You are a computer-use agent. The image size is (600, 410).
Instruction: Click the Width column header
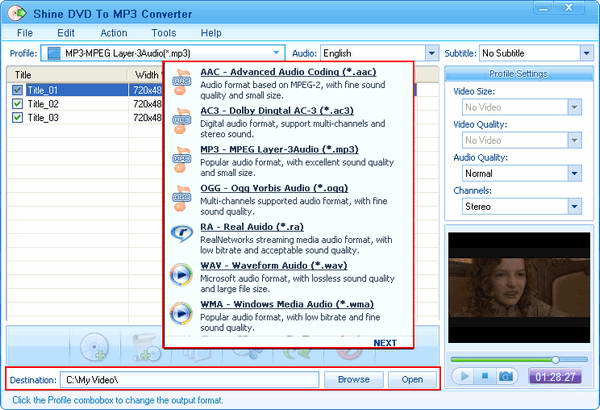coord(146,75)
